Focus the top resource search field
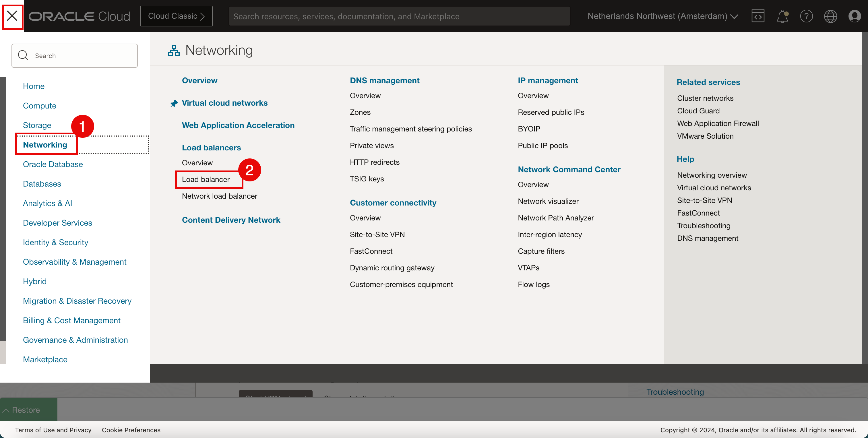Viewport: 868px width, 438px height. tap(399, 16)
